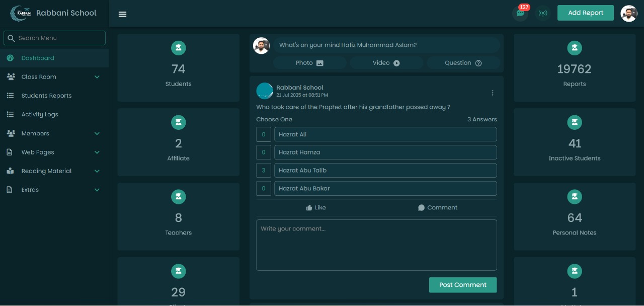Click the Rabbani School post author name
This screenshot has height=306, width=644.
[x=300, y=88]
